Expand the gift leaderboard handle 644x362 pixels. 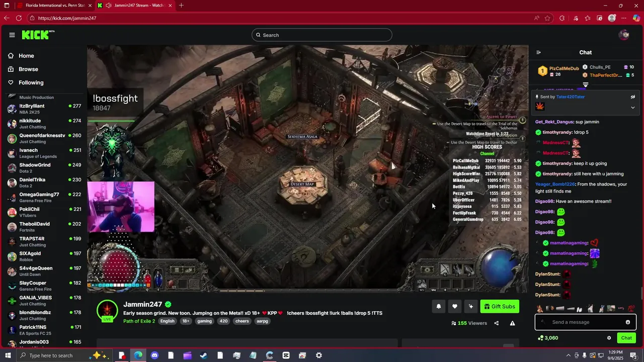tap(586, 84)
